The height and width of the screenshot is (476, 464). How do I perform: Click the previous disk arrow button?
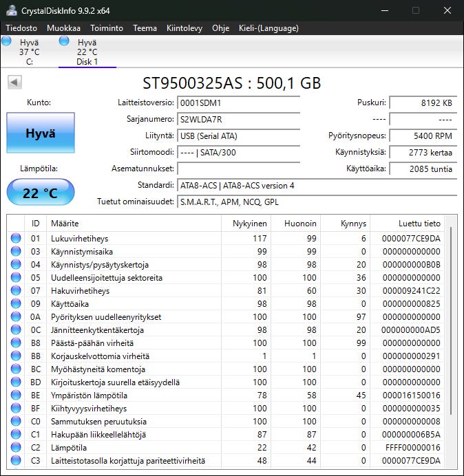pyautogui.click(x=14, y=82)
